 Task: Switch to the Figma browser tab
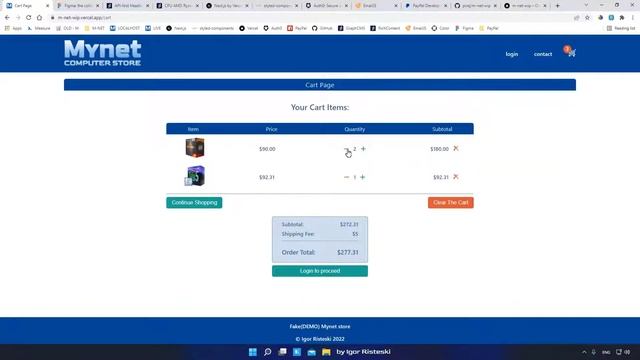[78, 6]
